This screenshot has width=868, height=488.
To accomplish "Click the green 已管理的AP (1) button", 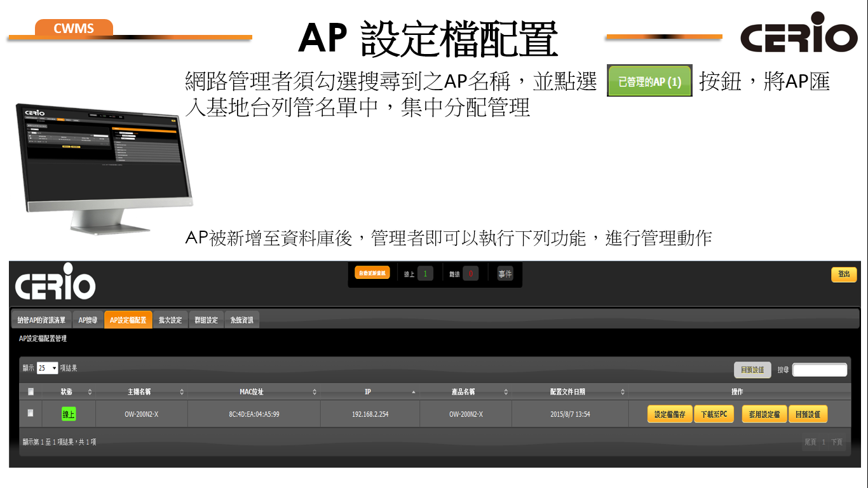I will click(649, 81).
